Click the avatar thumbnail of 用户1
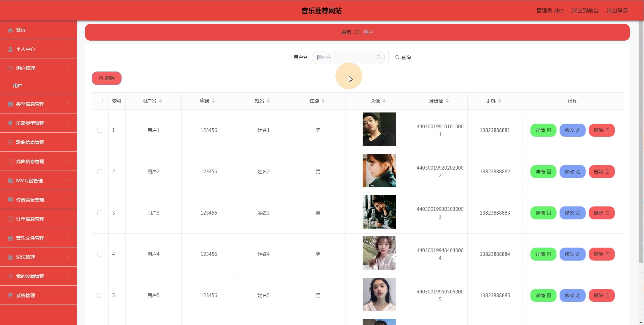The height and width of the screenshot is (325, 644). 379,129
